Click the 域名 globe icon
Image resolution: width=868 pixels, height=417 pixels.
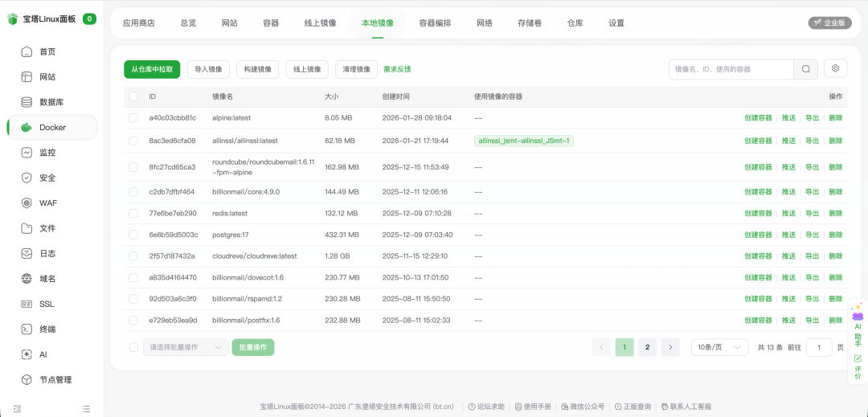click(27, 279)
